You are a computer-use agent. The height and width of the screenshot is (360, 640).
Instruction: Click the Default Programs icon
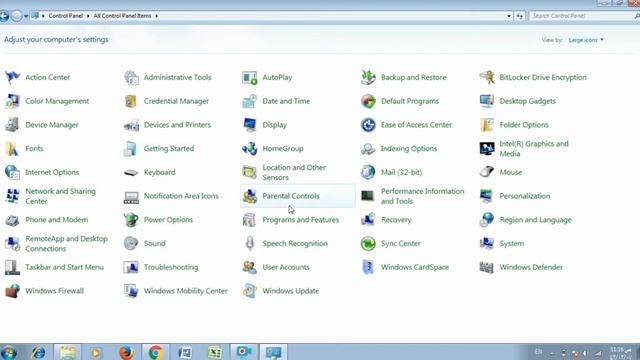(368, 101)
